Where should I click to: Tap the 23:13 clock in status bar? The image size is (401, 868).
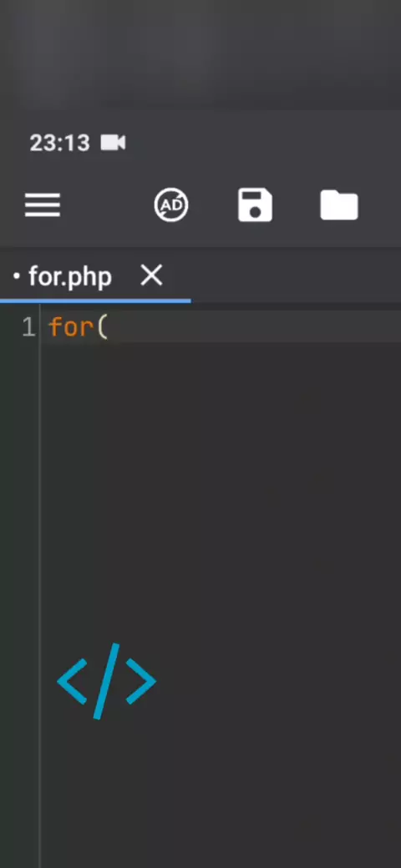[59, 143]
